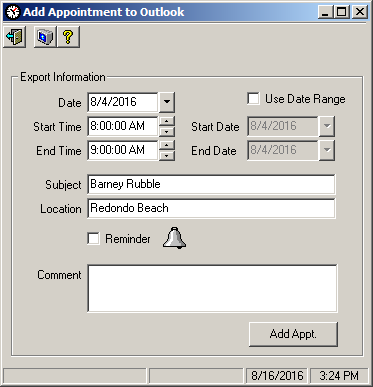This screenshot has width=373, height=387.
Task: Click status bar date 8/16/2016
Action: [x=277, y=376]
